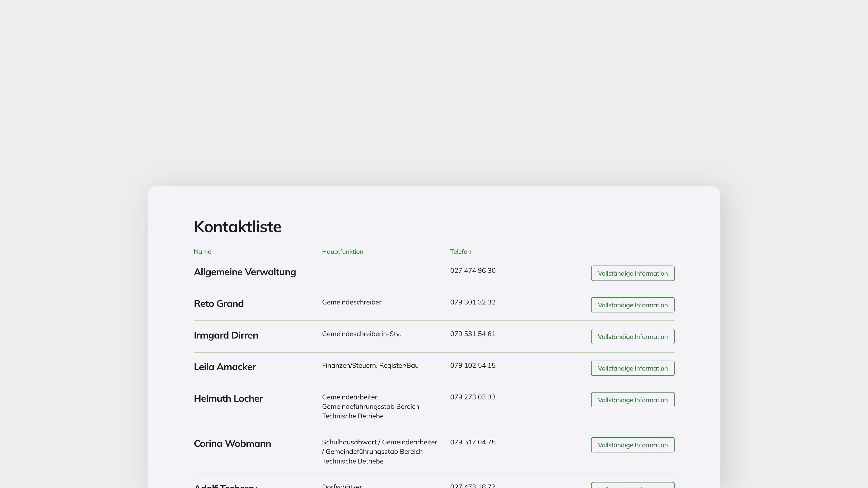The image size is (868, 488).
Task: Click the Hauptfunktion column header
Action: click(342, 252)
